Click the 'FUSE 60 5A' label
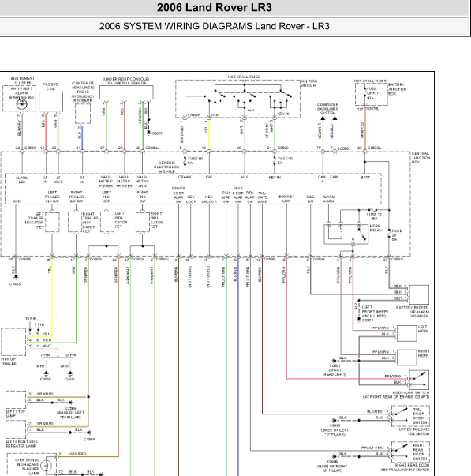 click(195, 160)
